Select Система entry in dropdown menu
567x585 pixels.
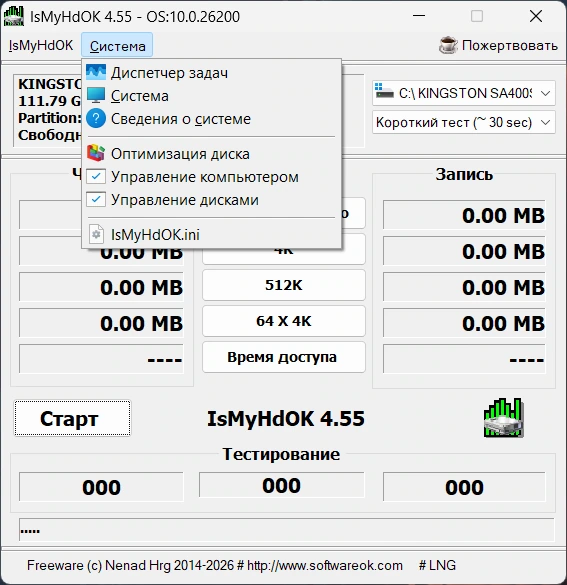212,96
